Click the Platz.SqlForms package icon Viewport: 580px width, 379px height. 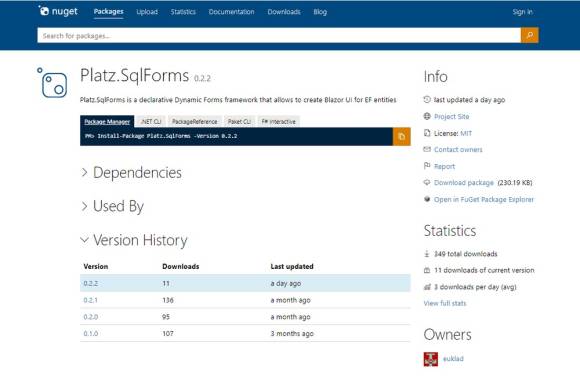(53, 83)
